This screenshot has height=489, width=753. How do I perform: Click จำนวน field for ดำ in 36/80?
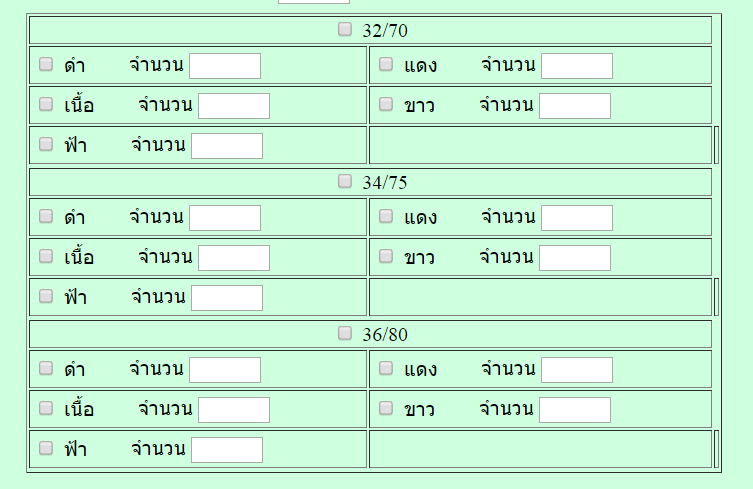point(225,370)
